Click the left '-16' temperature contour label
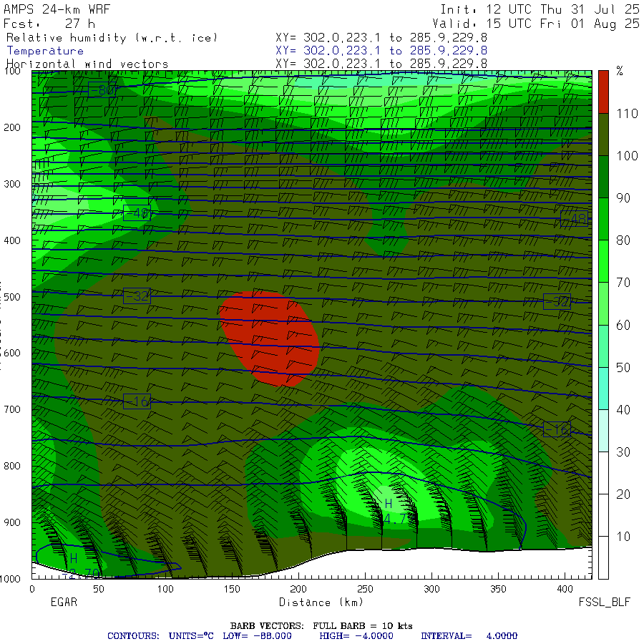The width and height of the screenshot is (644, 644). click(x=137, y=401)
